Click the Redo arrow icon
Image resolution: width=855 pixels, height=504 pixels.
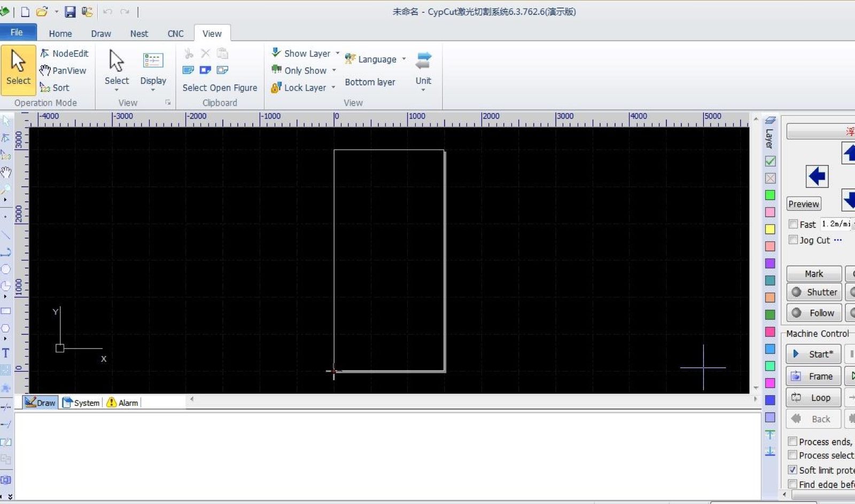click(125, 11)
